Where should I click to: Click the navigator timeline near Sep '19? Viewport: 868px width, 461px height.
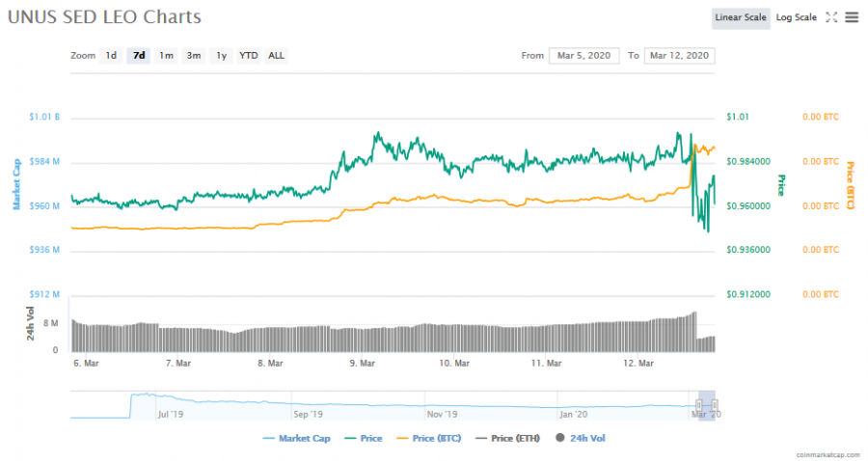point(309,414)
